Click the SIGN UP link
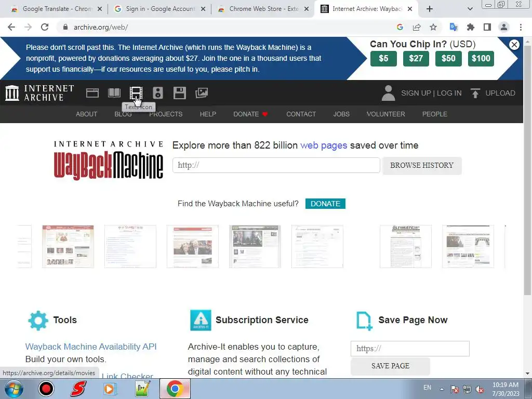 click(416, 93)
